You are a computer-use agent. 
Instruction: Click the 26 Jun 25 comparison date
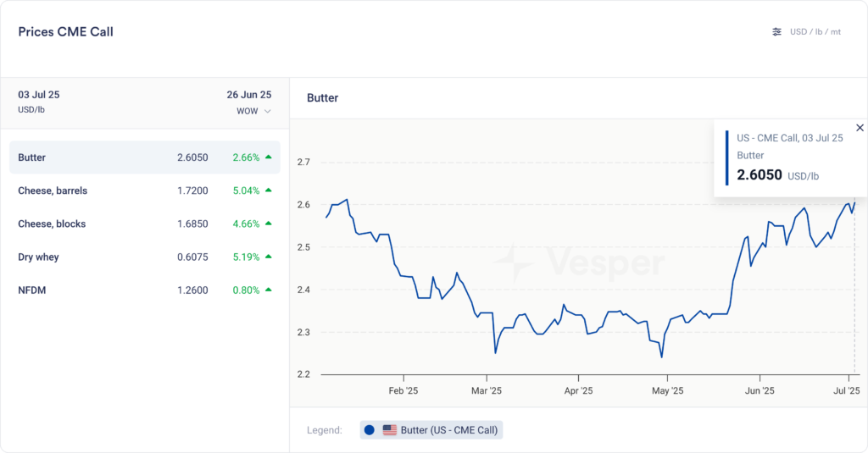pyautogui.click(x=248, y=95)
